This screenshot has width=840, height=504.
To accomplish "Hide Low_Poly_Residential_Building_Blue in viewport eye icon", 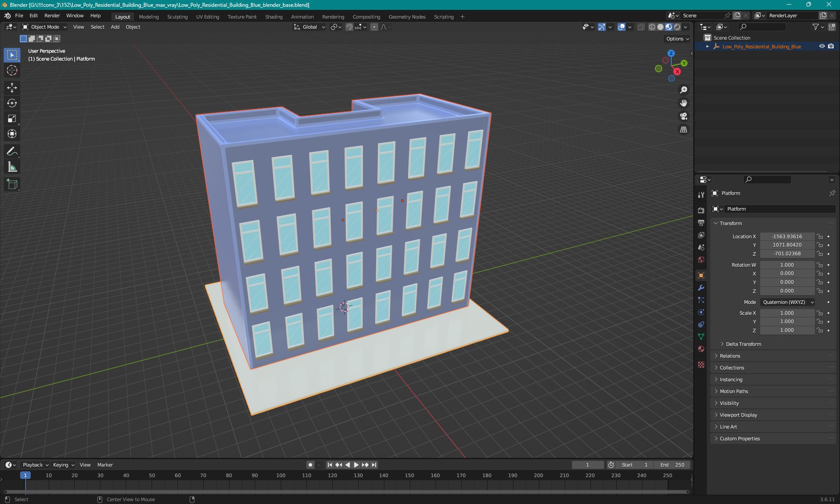I will [x=822, y=46].
